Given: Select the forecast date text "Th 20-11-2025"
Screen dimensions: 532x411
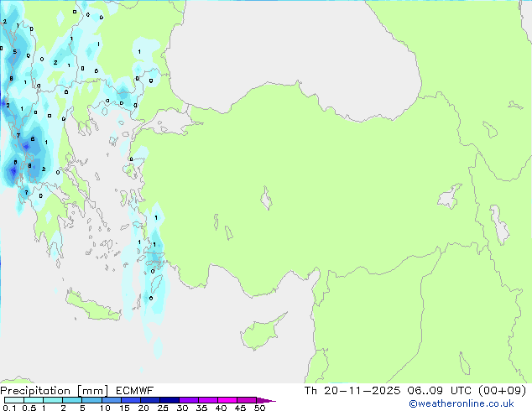Looking at the screenshot, I should coord(352,391).
